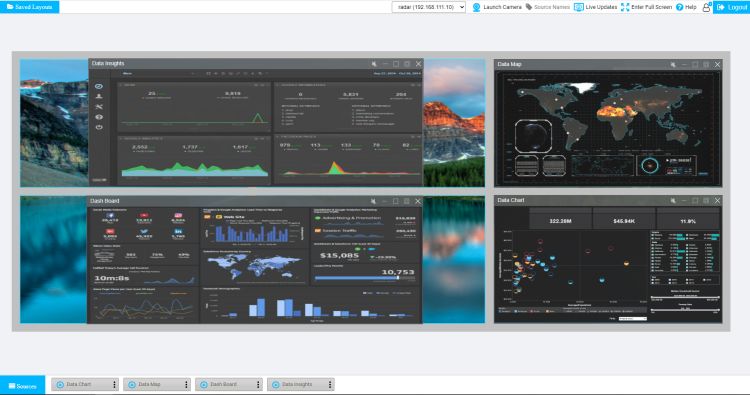Toggle the Source Names label

pos(551,7)
